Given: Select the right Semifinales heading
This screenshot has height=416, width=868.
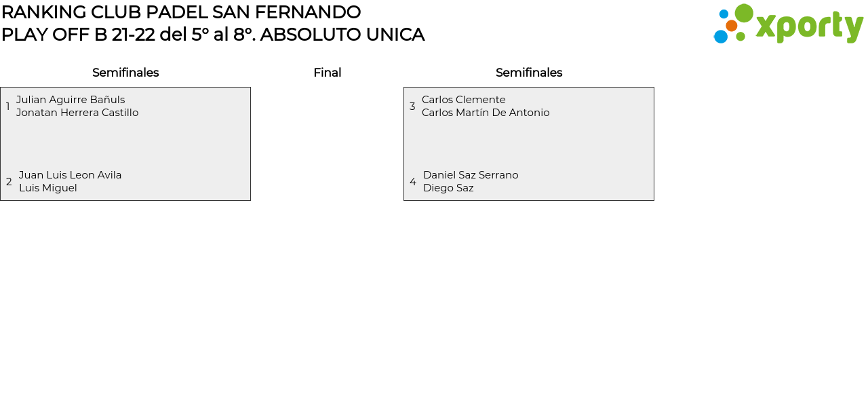Looking at the screenshot, I should (x=529, y=73).
